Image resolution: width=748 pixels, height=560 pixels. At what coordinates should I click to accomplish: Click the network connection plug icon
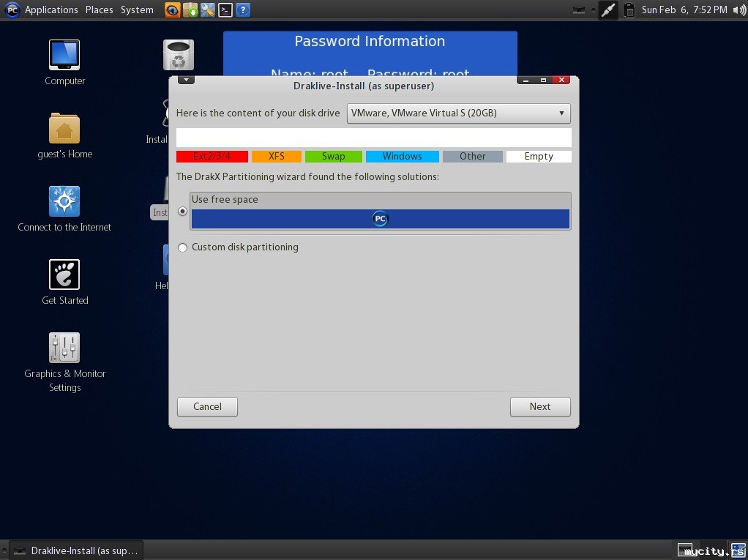point(607,10)
